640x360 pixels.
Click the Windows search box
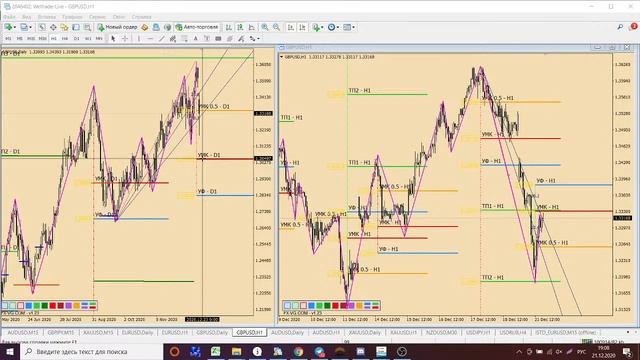91,351
